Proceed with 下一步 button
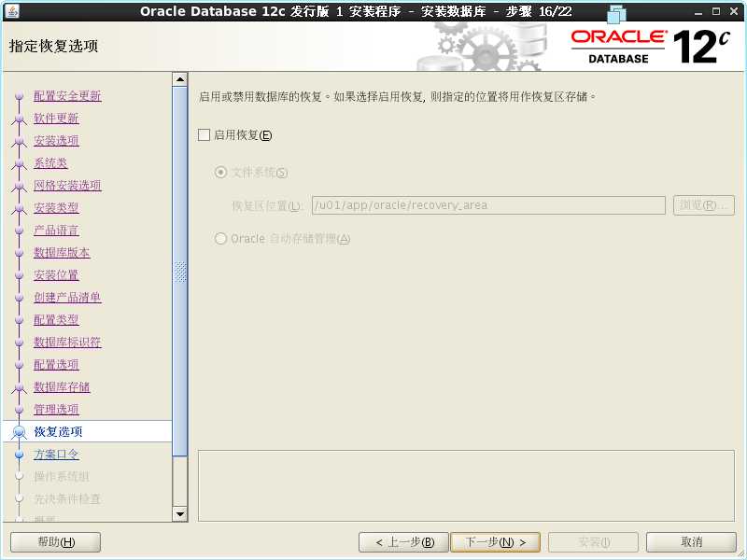This screenshot has width=747, height=560. click(496, 542)
